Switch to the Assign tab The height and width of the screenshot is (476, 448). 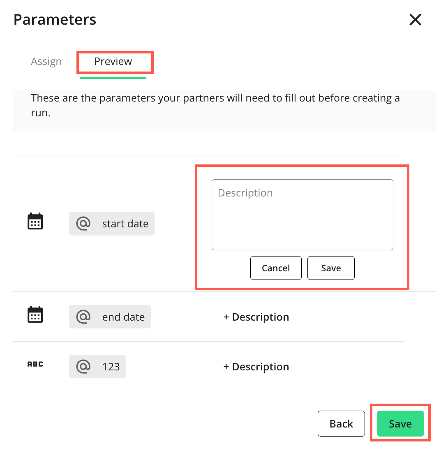[46, 62]
